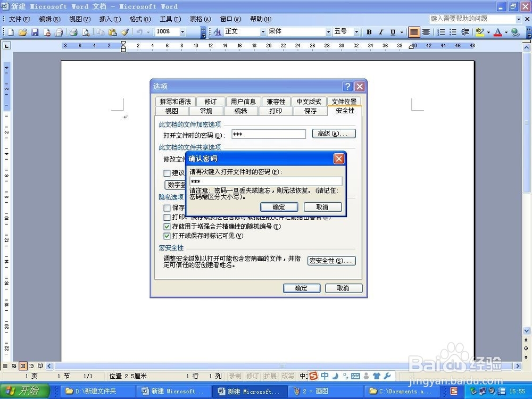Image resolution: width=532 pixels, height=399 pixels.
Task: Click the Undo arrow icon
Action: (139, 32)
